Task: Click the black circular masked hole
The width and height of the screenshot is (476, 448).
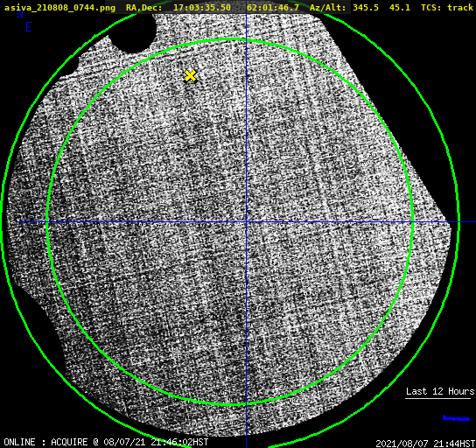Action: 133,34
